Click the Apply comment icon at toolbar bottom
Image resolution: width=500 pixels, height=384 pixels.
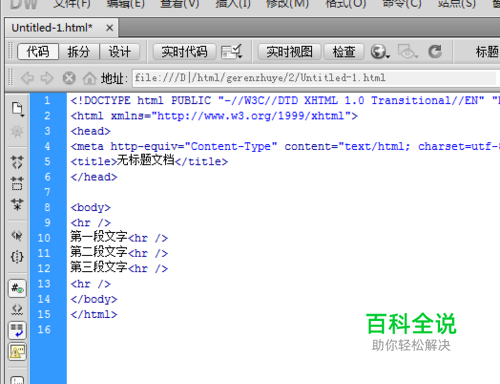pyautogui.click(x=17, y=380)
